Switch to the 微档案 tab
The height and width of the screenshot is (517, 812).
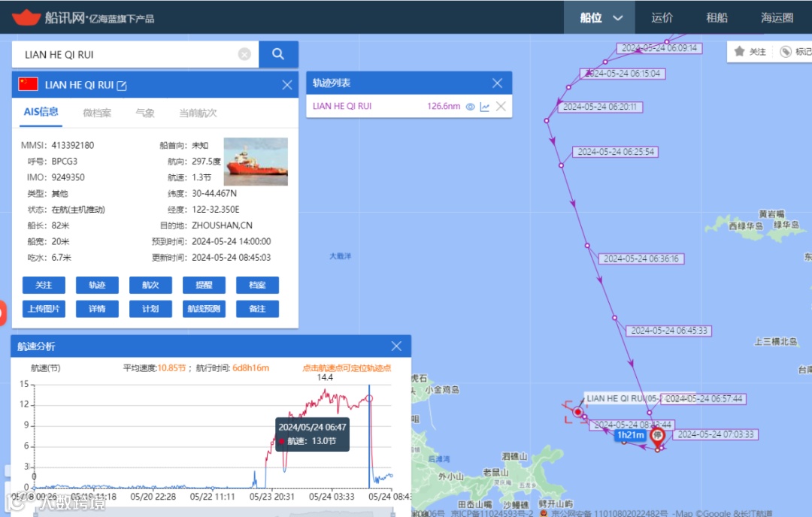pos(97,113)
